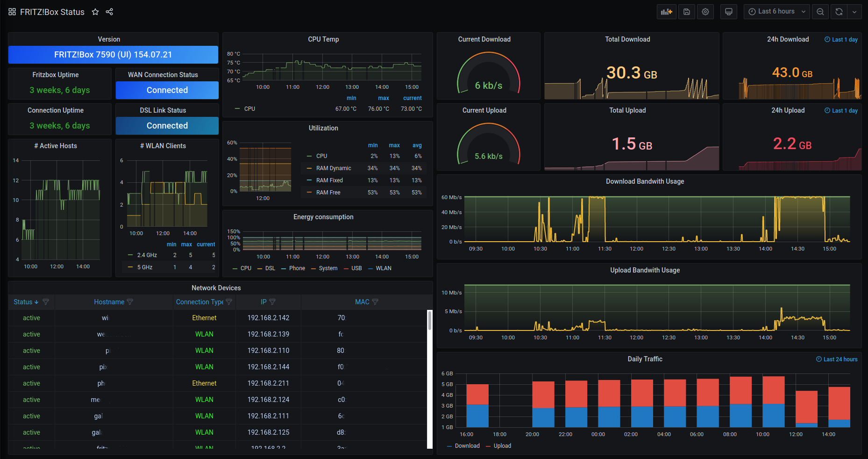This screenshot has height=459, width=868.
Task: Open the CPU Temp panel title menu
Action: coord(323,39)
